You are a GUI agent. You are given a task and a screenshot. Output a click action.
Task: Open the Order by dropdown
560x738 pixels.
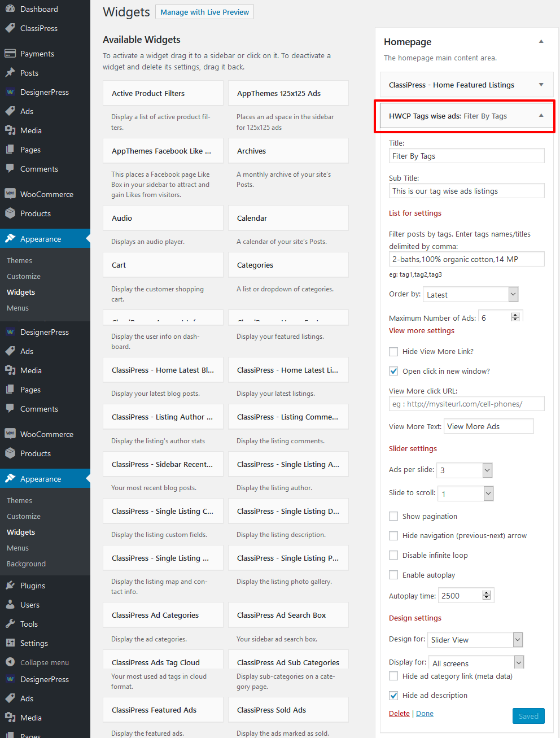[x=471, y=294]
